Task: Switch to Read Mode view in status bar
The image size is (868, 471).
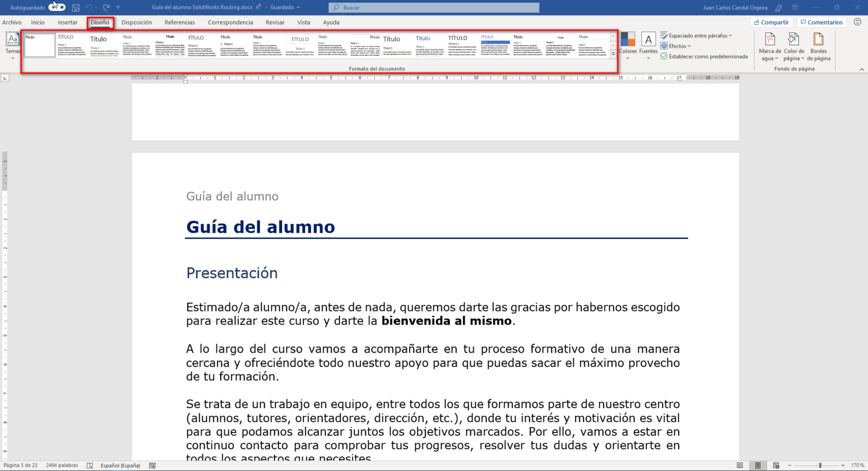Action: point(739,466)
